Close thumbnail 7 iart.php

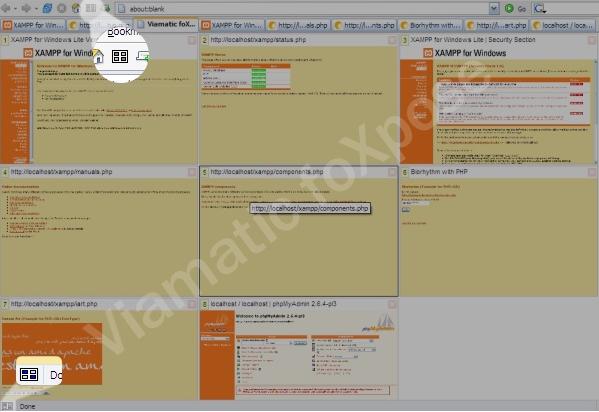click(192, 304)
